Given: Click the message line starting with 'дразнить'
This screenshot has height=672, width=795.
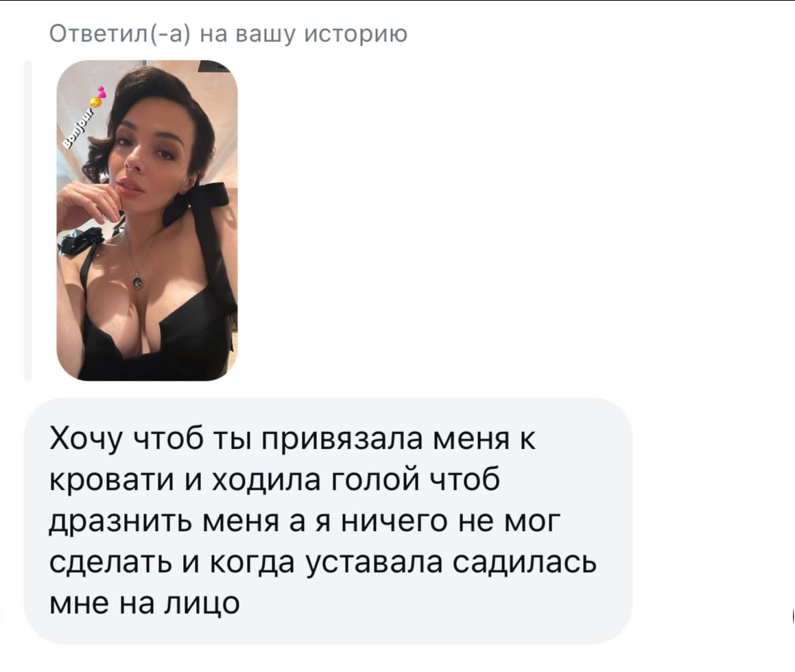Looking at the screenshot, I should tap(305, 521).
